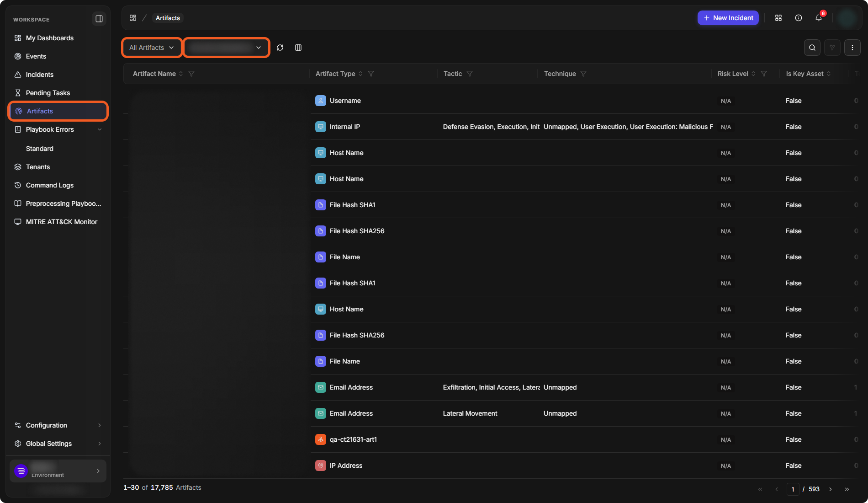The height and width of the screenshot is (503, 868).
Task: Click the info circle icon in header
Action: 799,18
